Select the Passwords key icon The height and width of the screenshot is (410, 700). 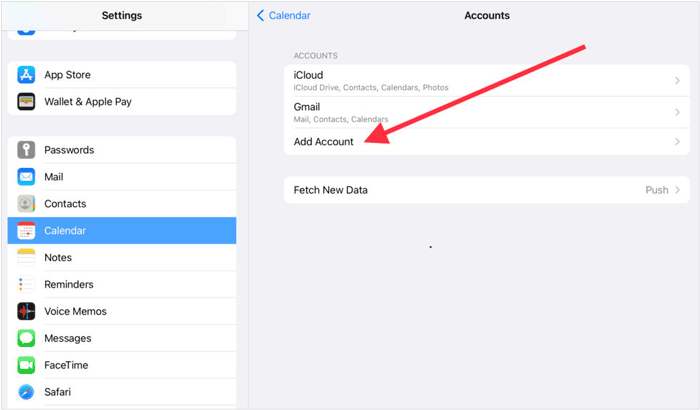click(x=26, y=150)
